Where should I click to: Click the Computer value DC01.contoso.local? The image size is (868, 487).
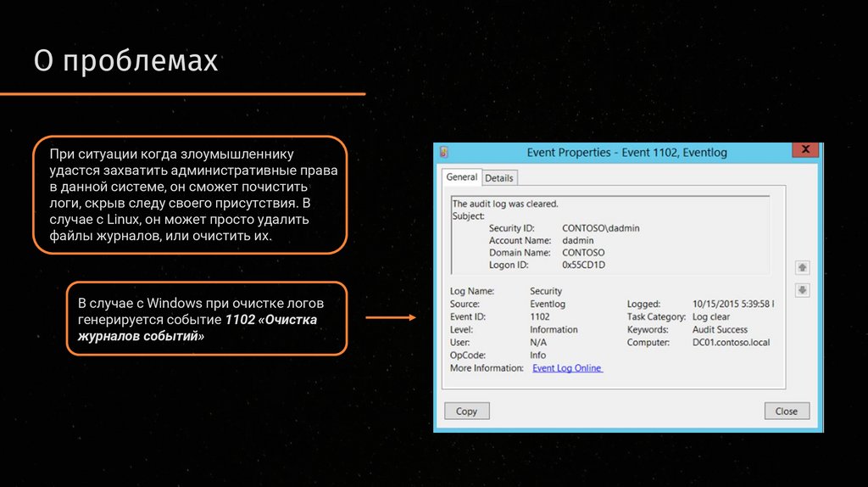[731, 343]
